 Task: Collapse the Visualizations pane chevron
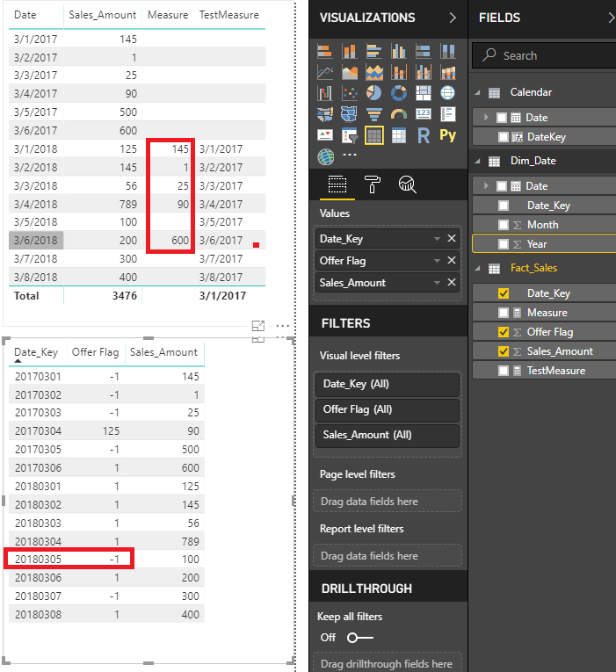tap(453, 18)
